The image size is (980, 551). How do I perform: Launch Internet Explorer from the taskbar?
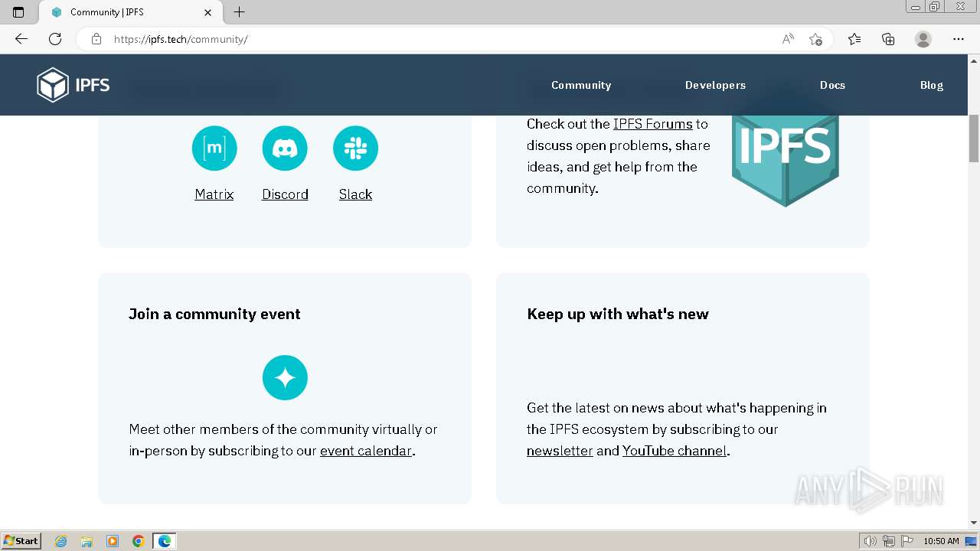click(61, 541)
